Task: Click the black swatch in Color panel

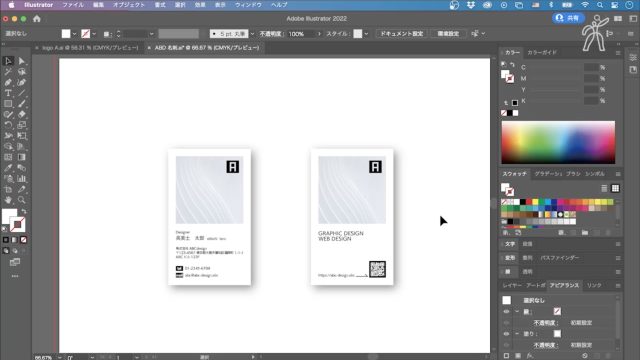Action: [x=509, y=113]
